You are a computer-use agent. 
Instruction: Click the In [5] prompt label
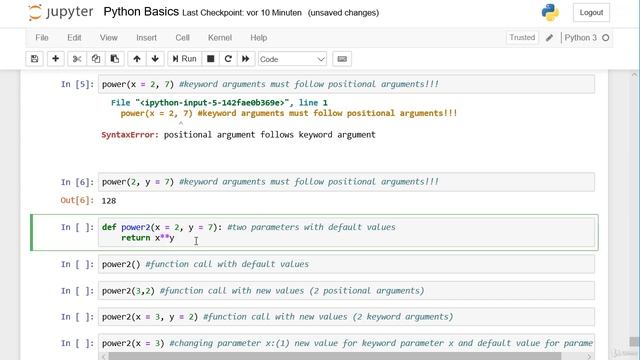(x=78, y=84)
